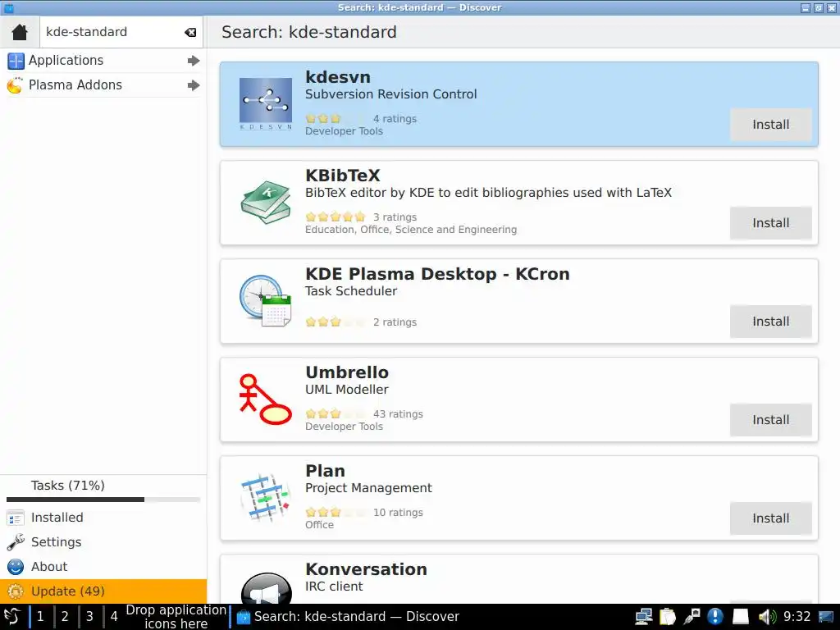Click the Discover taskbar window entry
This screenshot has height=630, width=840.
(348, 617)
